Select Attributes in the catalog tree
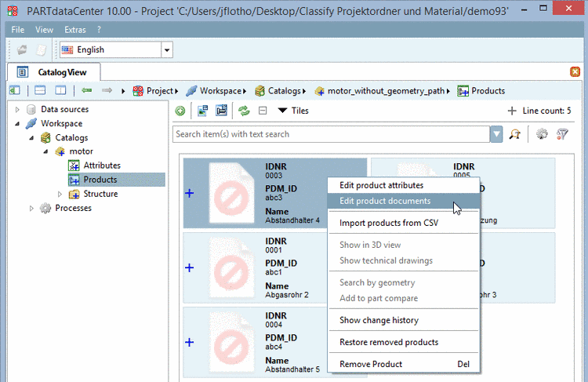 click(x=101, y=166)
